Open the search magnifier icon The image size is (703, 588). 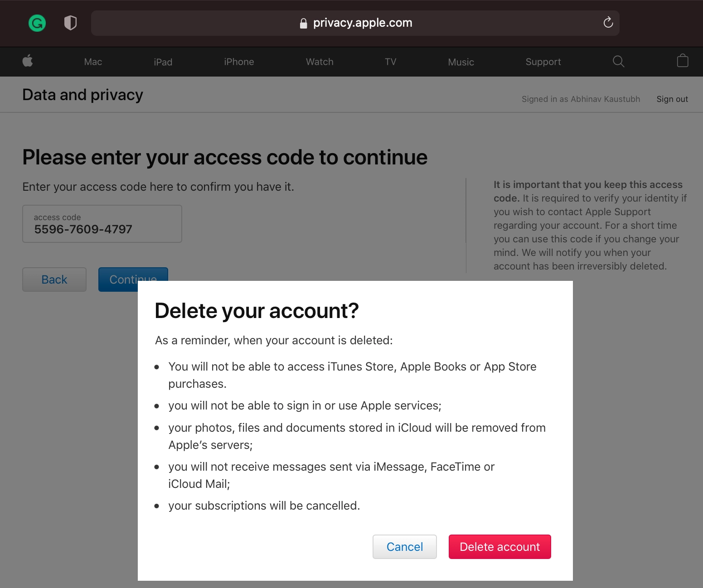coord(618,62)
